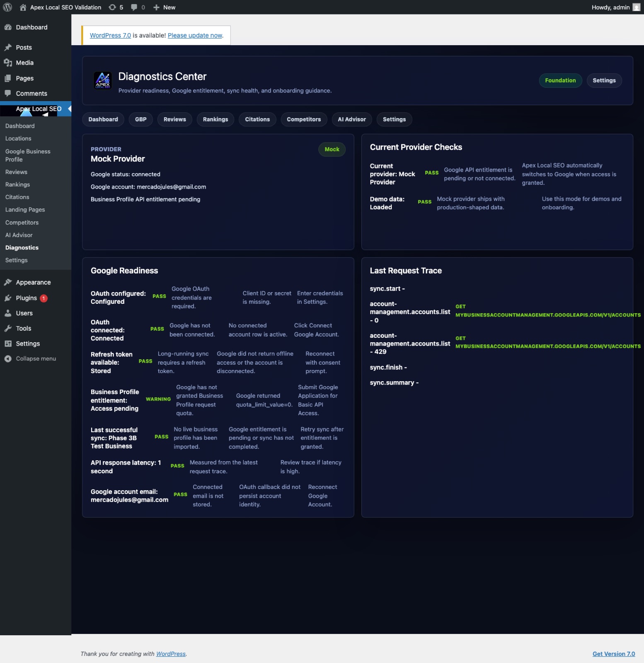Open Landing Pages in the submenu
The width and height of the screenshot is (644, 663).
(25, 210)
